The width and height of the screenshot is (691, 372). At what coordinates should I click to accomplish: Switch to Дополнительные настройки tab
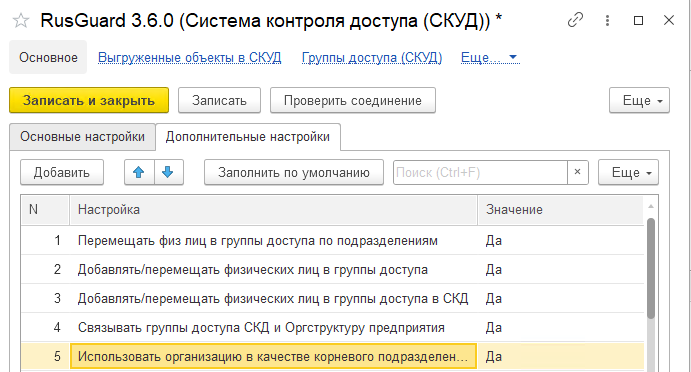(x=248, y=137)
